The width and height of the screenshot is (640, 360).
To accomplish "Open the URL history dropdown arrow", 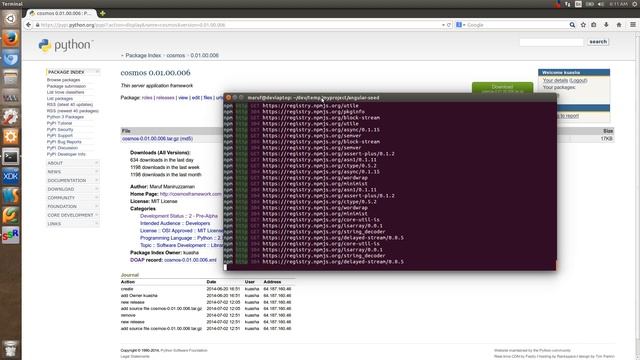I will [443, 25].
